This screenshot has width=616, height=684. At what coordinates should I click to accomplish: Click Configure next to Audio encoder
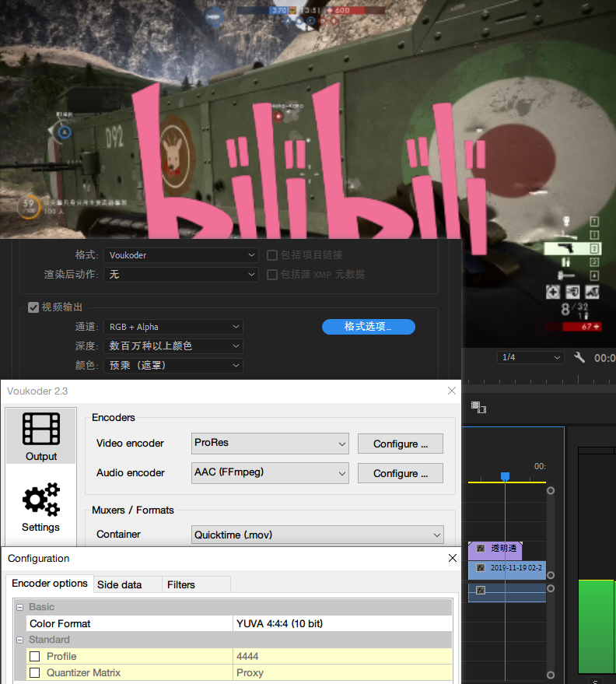(400, 473)
